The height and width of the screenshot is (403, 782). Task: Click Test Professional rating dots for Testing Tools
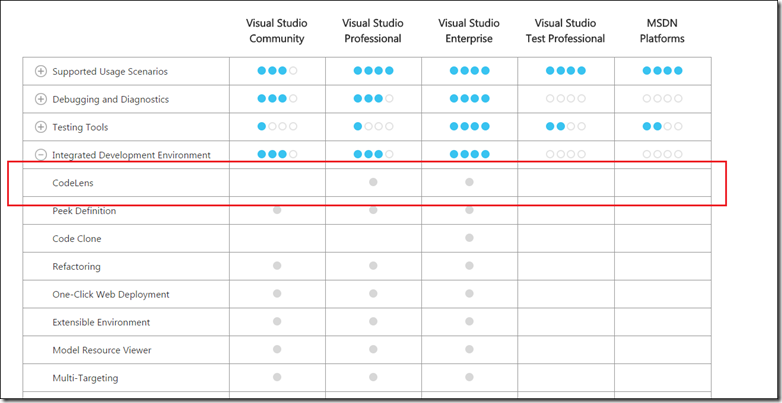(x=566, y=127)
